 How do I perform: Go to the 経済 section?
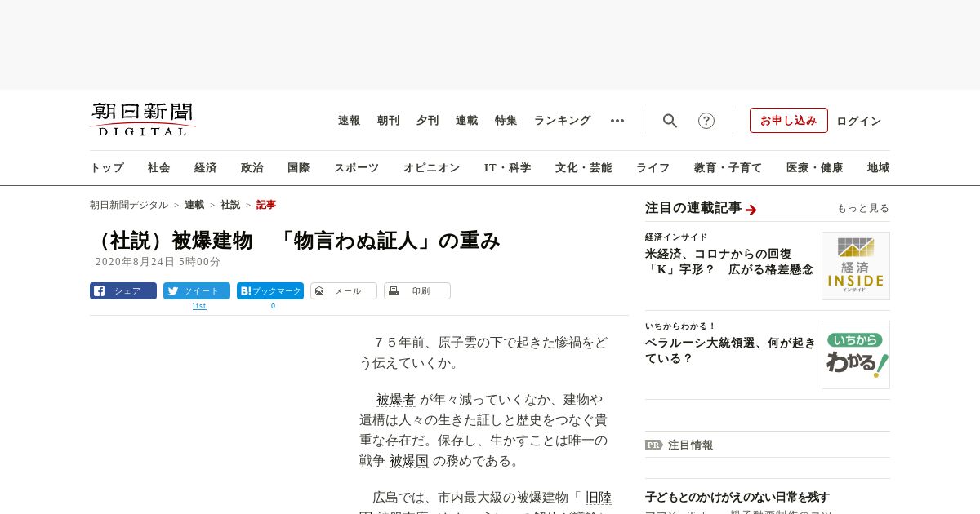tap(206, 168)
